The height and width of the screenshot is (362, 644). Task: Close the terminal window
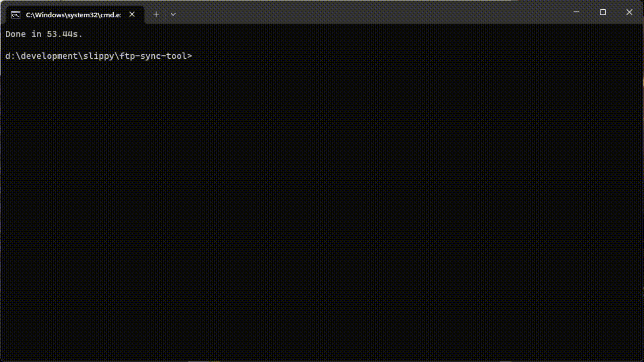click(x=629, y=12)
